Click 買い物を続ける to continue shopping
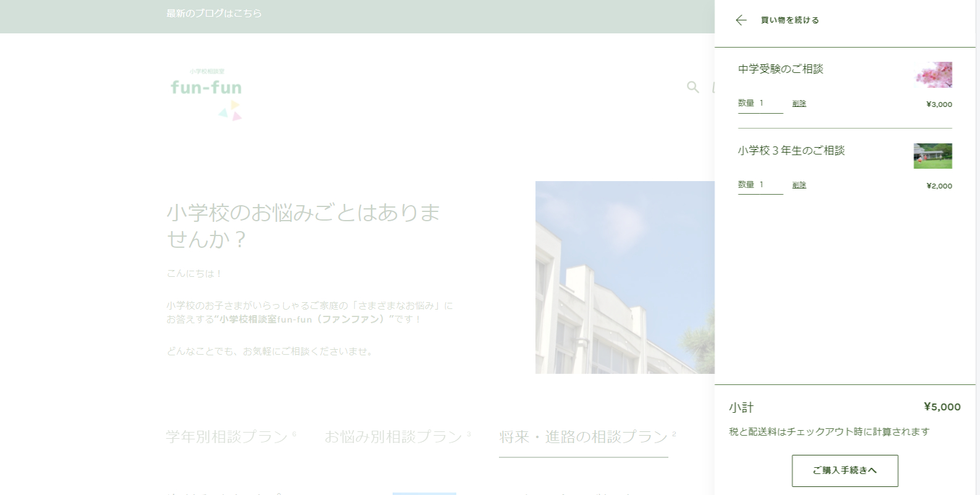980x495 pixels. [790, 20]
